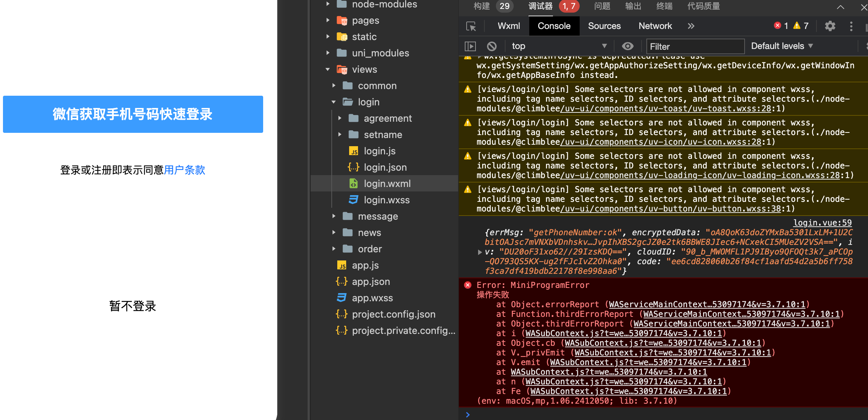Toggle the console sidebar panel icon
The image size is (868, 420).
(x=470, y=46)
